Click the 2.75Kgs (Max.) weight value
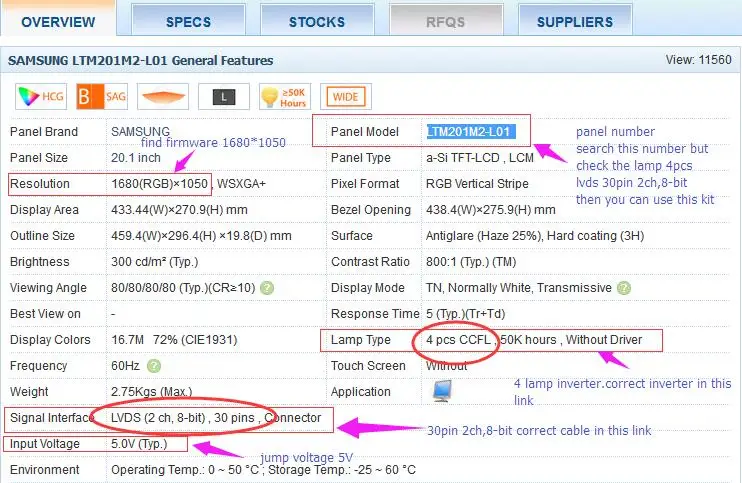742x483 pixels. (x=151, y=392)
